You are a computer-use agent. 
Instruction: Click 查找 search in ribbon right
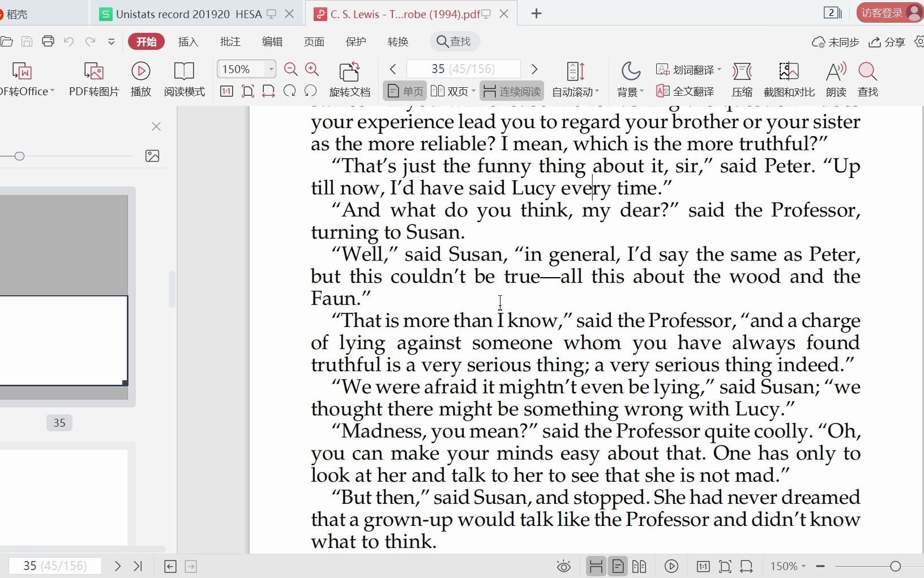867,79
